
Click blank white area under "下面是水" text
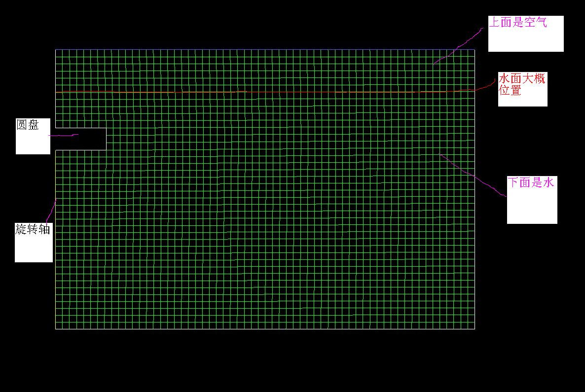532,207
